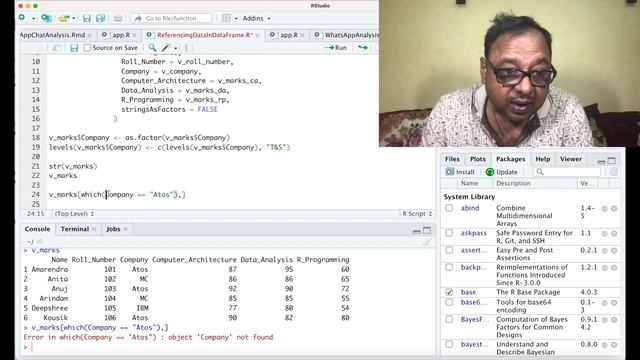Viewport: 640px width, 360px height.
Task: Open the R Script file type selector
Action: [417, 214]
